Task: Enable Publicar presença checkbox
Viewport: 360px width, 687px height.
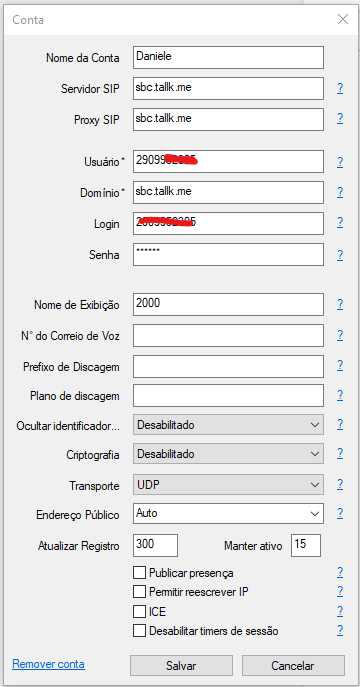Action: [139, 573]
